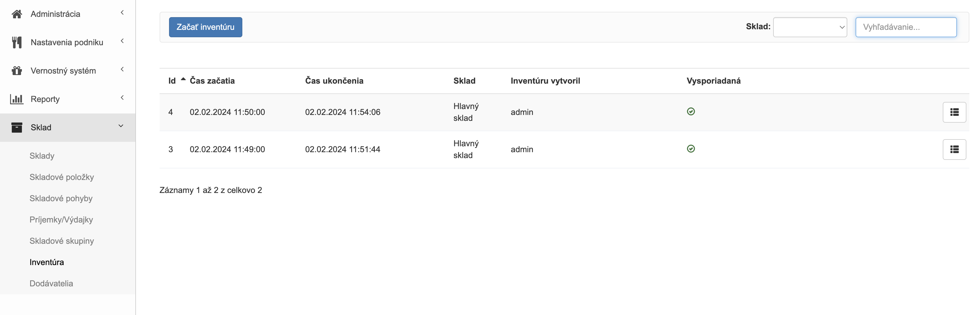Viewport: 980px width, 315px height.
Task: Click the Vernostný systém gift icon
Action: pyautogui.click(x=16, y=70)
